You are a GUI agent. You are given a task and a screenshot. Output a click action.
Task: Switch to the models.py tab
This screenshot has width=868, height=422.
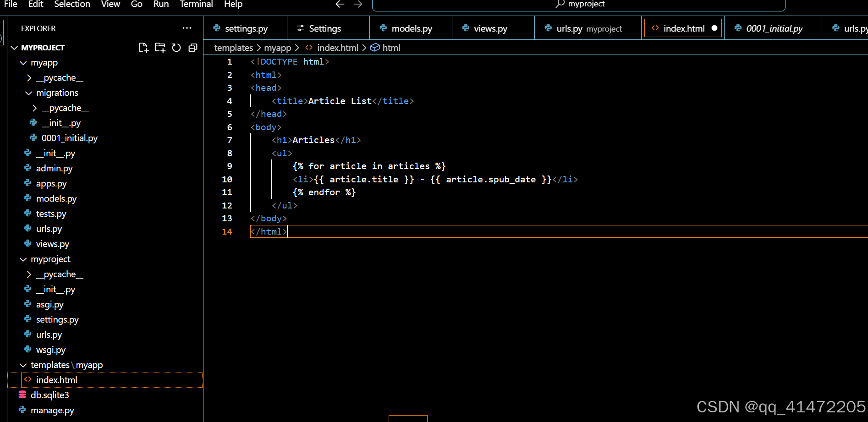411,28
